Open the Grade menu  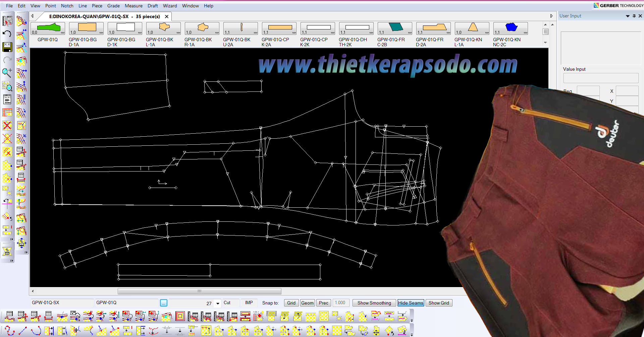(x=113, y=6)
